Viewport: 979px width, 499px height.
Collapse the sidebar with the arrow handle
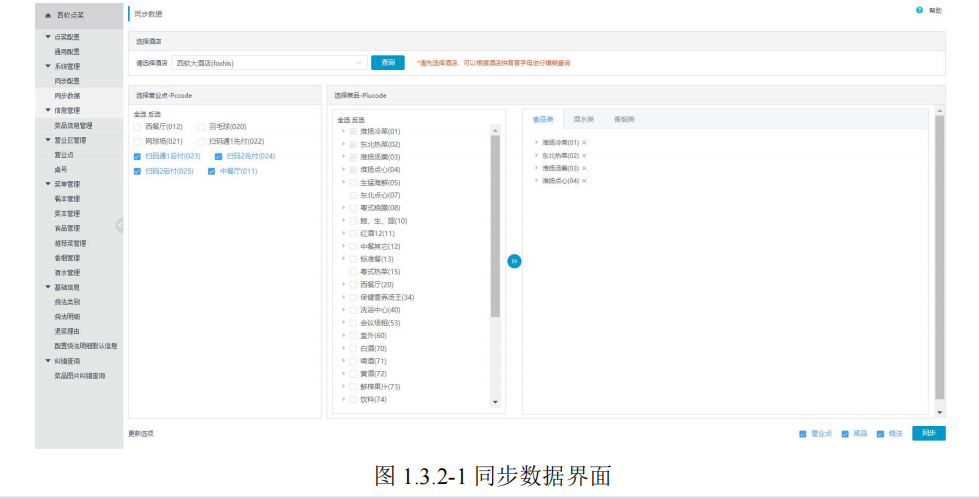point(119,225)
